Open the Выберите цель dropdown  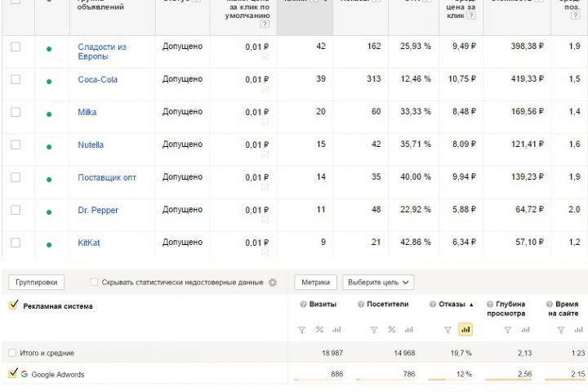click(378, 282)
